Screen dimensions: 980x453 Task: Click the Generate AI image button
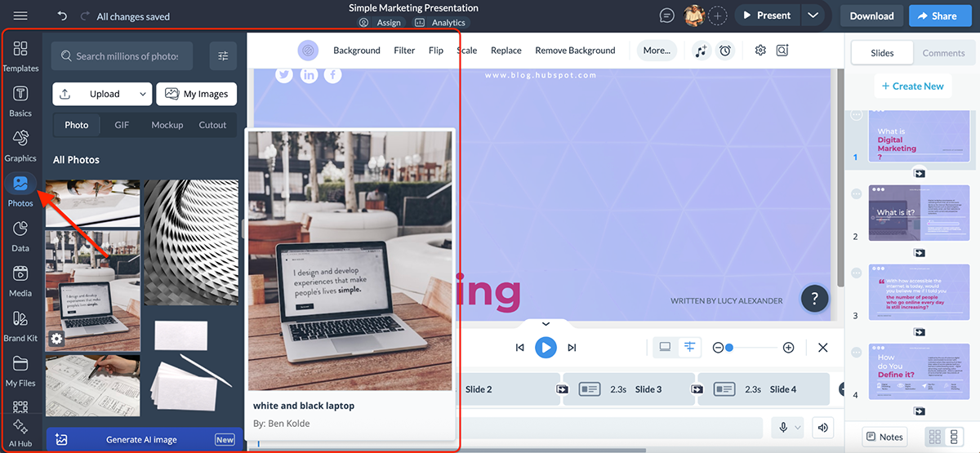141,440
